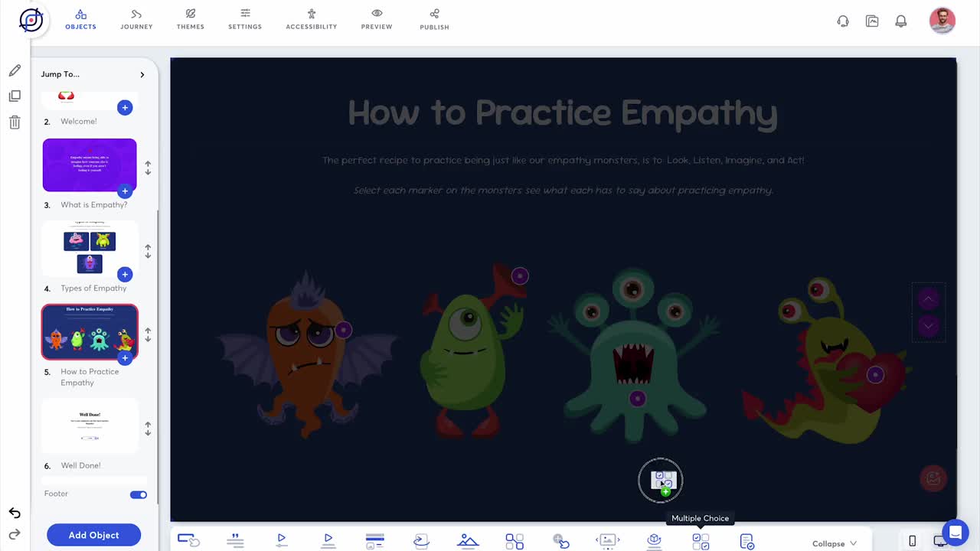
Task: Insert a Multiple Choice object
Action: [x=701, y=541]
